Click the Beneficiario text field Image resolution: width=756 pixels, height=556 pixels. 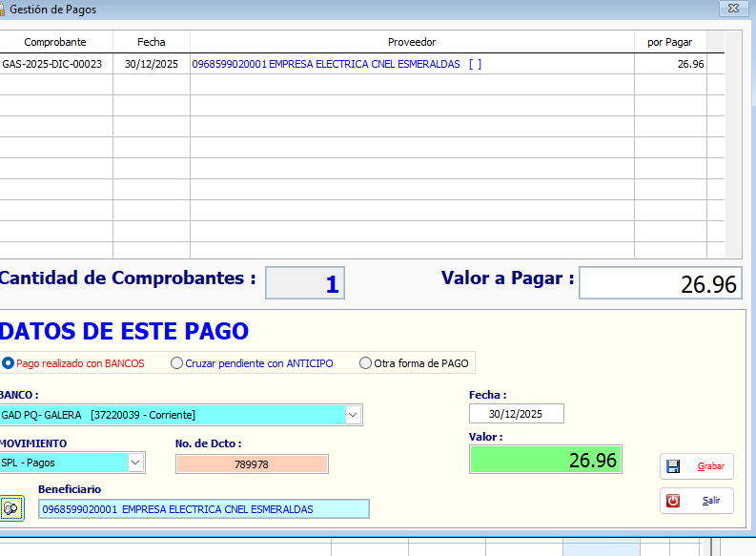204,509
